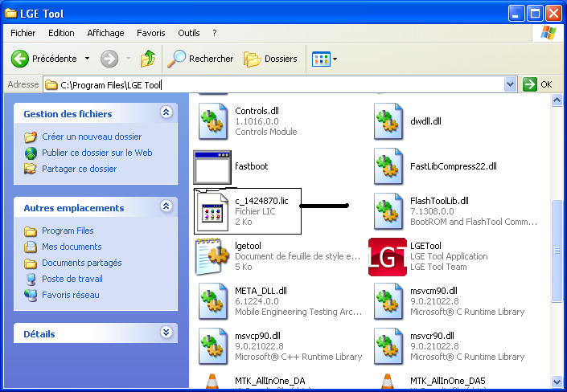Click the file list scroll down arrow
The image size is (567, 392).
[557, 382]
